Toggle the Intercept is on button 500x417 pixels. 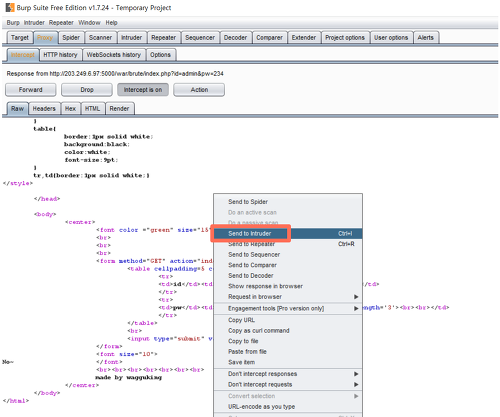pos(143,90)
